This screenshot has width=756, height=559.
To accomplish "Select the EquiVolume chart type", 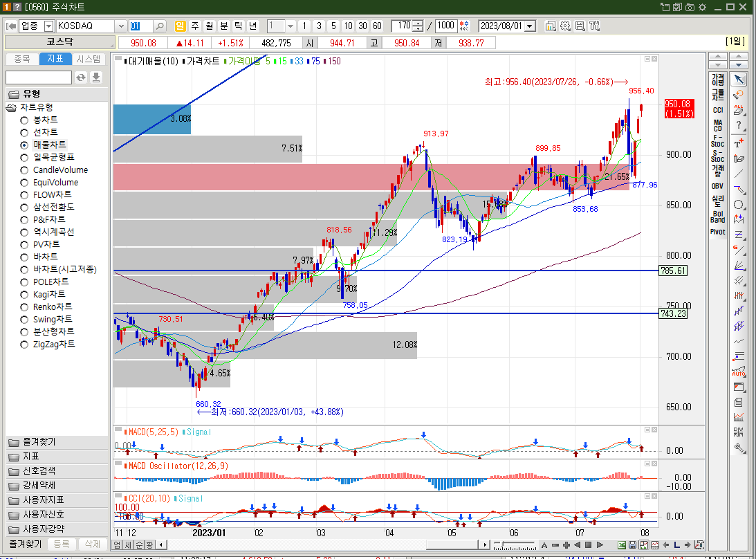I will (x=24, y=183).
